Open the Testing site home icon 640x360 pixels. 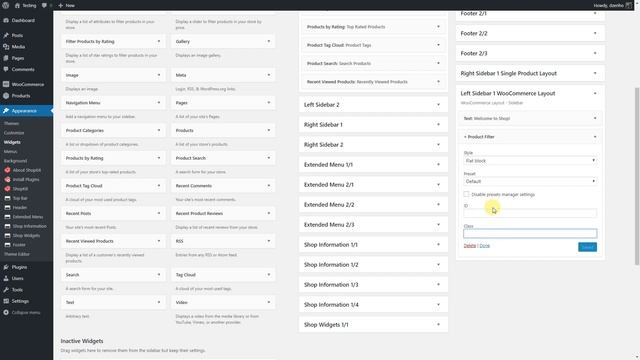pyautogui.click(x=17, y=5)
